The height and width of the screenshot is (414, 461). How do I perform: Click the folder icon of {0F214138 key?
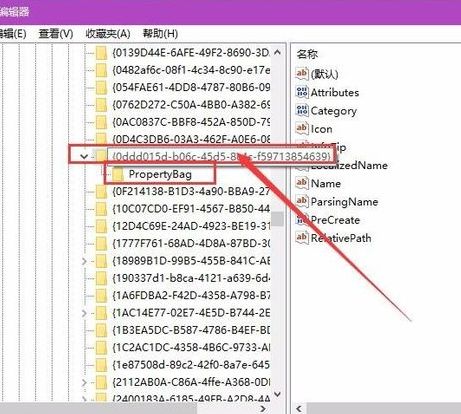(101, 192)
